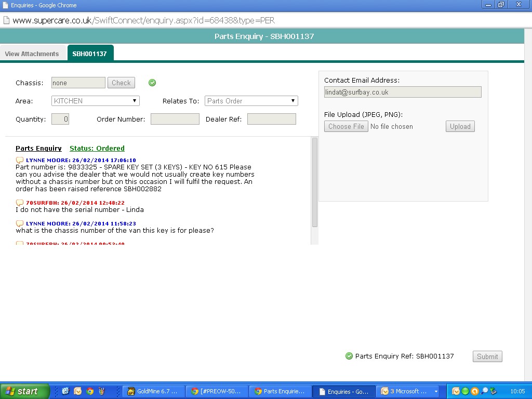Click the green tick icon next to Check
Viewport: 532px width, 399px height.
click(152, 83)
